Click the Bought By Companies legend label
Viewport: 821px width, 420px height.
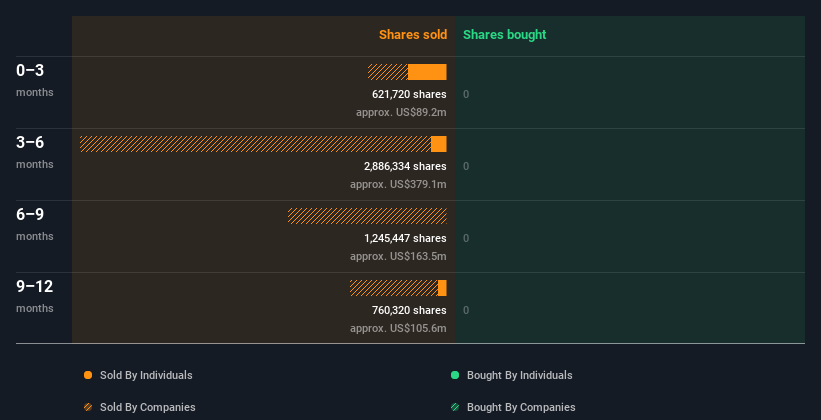(521, 407)
